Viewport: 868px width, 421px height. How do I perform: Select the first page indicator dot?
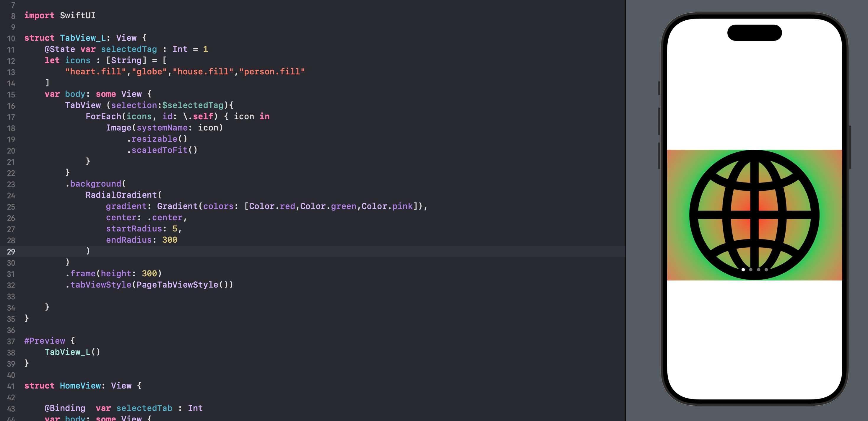(743, 270)
